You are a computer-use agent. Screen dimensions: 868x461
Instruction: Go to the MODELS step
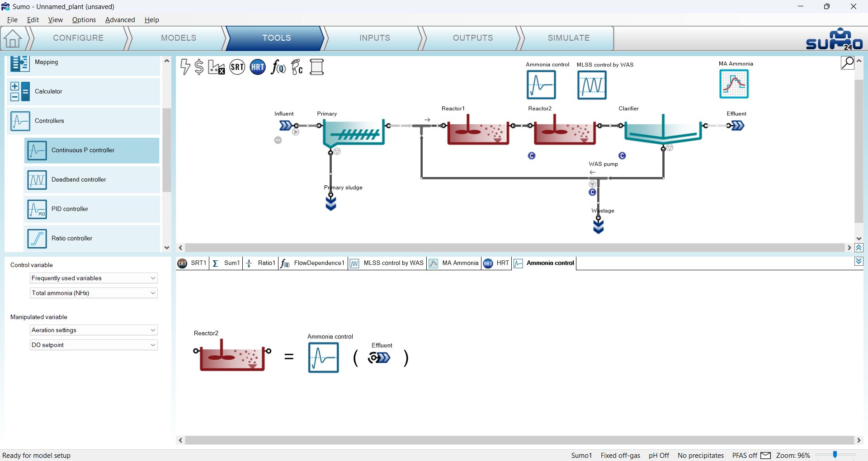pyautogui.click(x=179, y=38)
